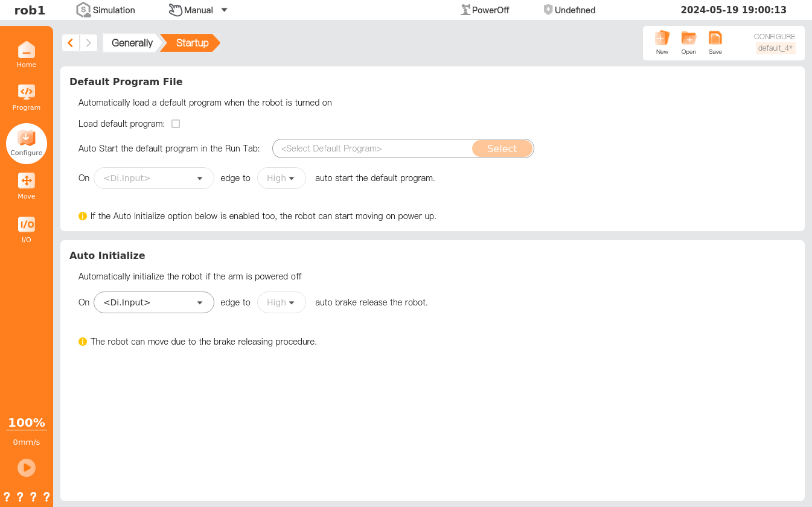812x507 pixels.
Task: Click the Select default program button
Action: 502,148
